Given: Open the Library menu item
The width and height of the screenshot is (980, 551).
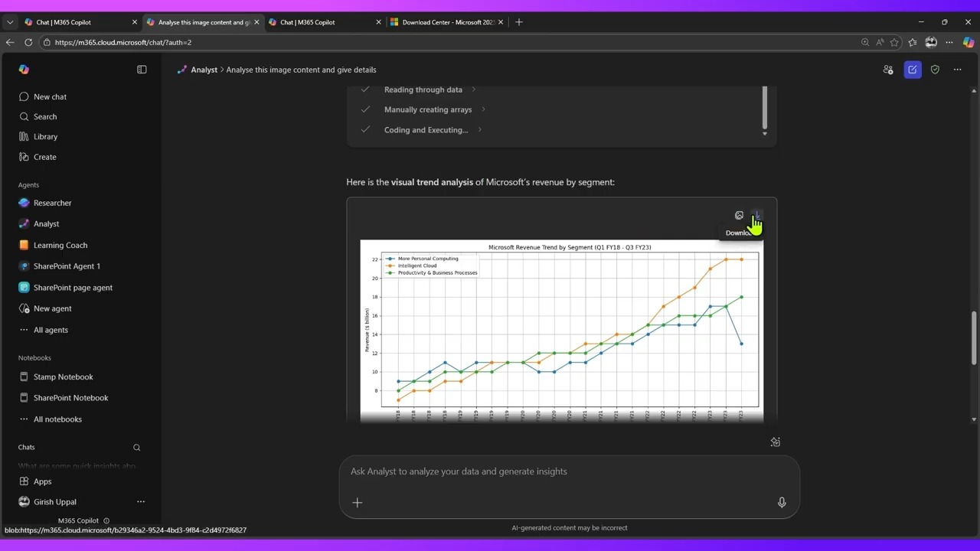Looking at the screenshot, I should coord(45,136).
